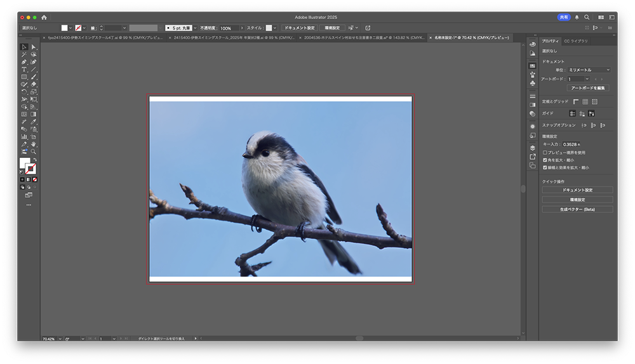Click アートボードを編集 button
This screenshot has width=635, height=364.
click(588, 88)
